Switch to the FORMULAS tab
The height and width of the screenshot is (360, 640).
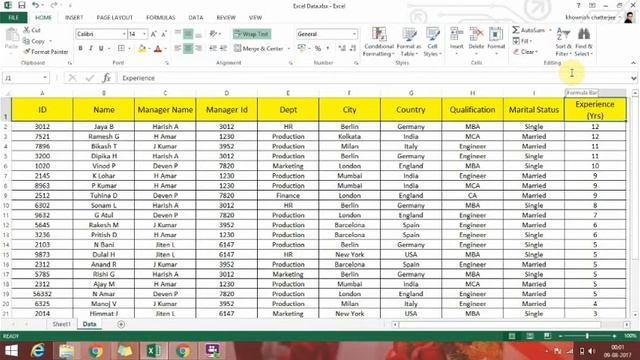[x=160, y=18]
